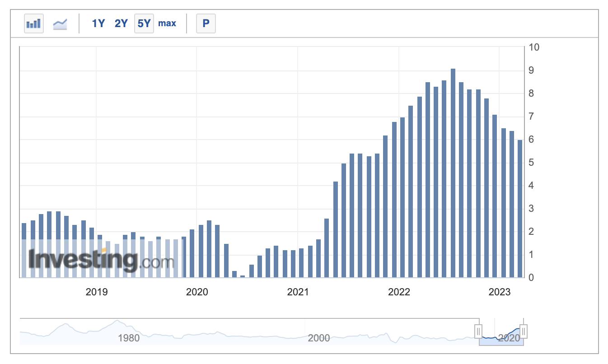Select the 5Y time range
The width and height of the screenshot is (608, 364).
[144, 23]
